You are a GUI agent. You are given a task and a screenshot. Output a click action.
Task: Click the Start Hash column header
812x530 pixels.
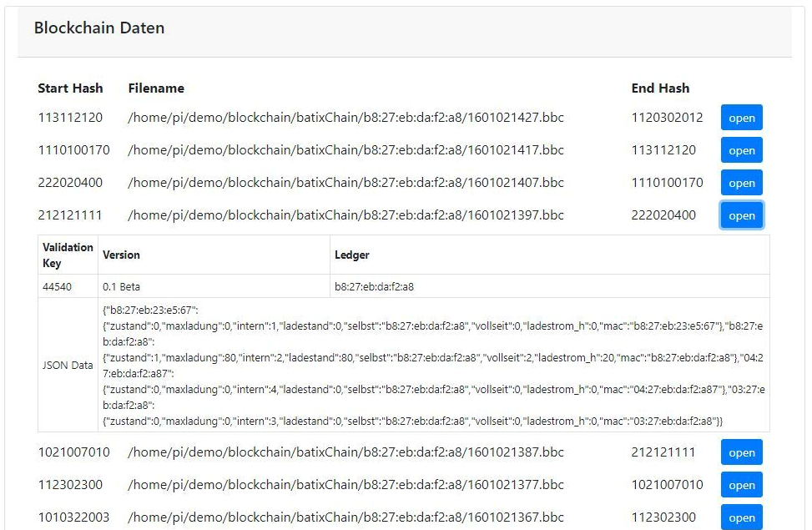70,88
